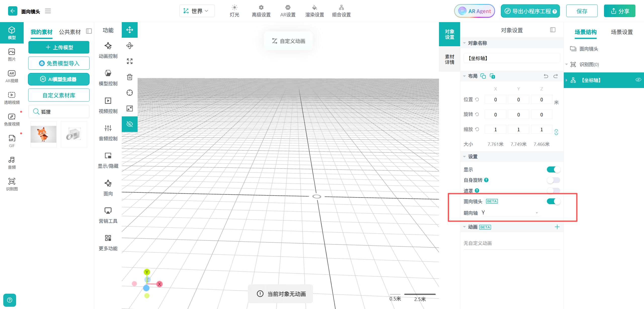Screen dimensions: 644x309
Task: Select the rotate tool icon
Action: tap(130, 46)
